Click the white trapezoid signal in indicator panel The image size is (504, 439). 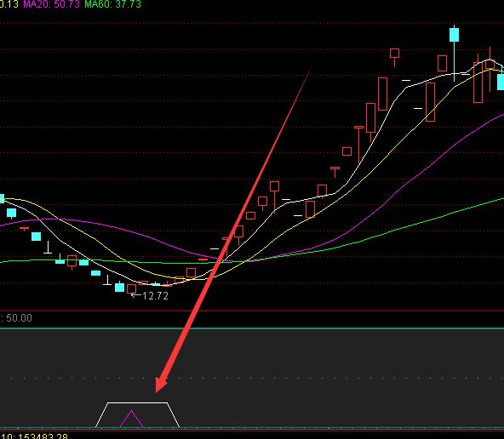[x=138, y=414]
